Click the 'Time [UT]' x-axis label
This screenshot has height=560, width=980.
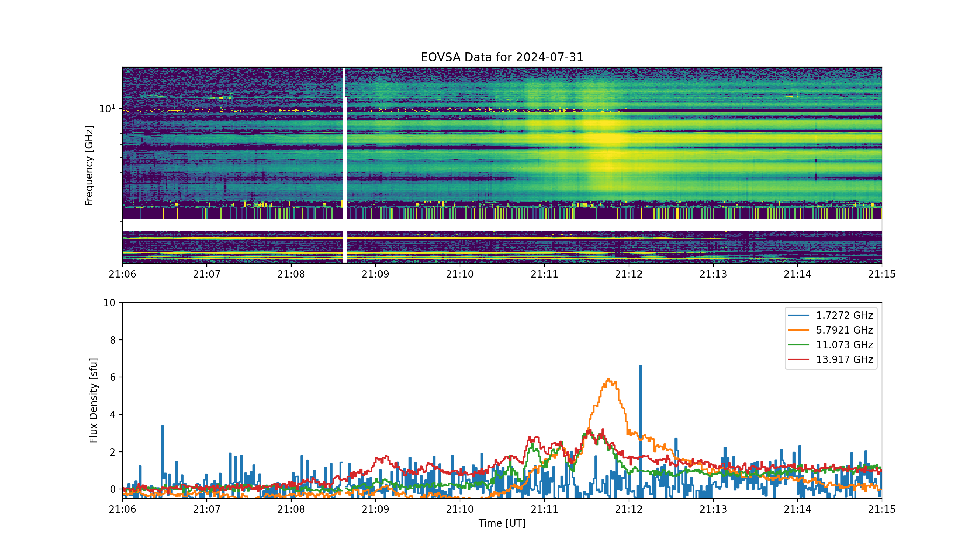click(502, 523)
